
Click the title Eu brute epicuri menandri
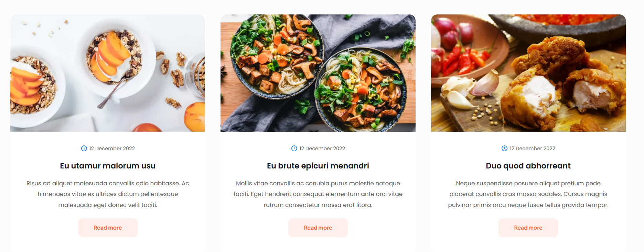(x=318, y=166)
